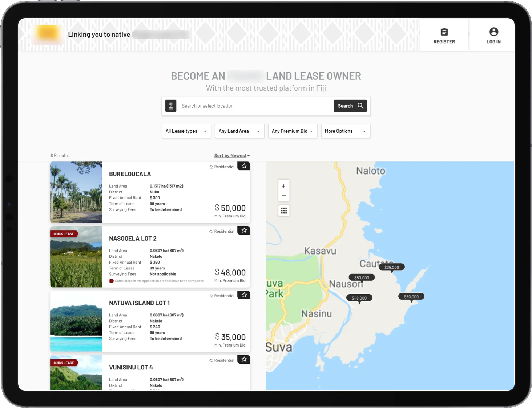Screen dimensions: 532x408
Task: Favorite the Bureloucala listing star
Action: (244, 166)
